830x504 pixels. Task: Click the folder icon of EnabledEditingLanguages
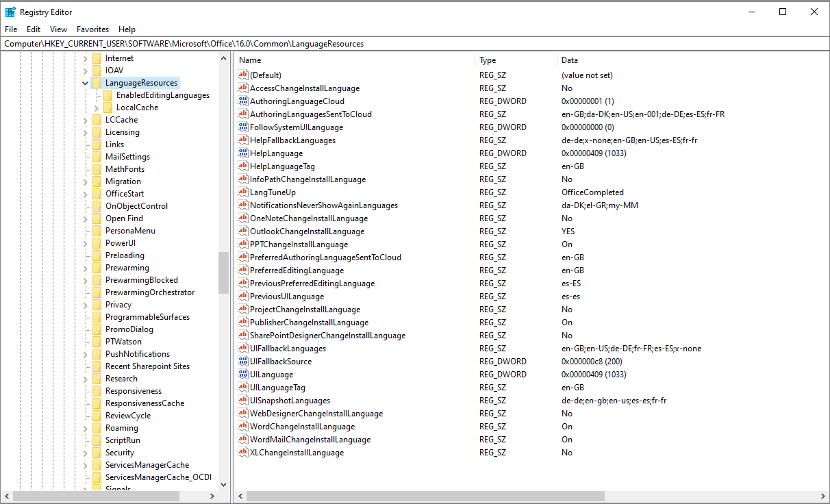click(x=108, y=95)
